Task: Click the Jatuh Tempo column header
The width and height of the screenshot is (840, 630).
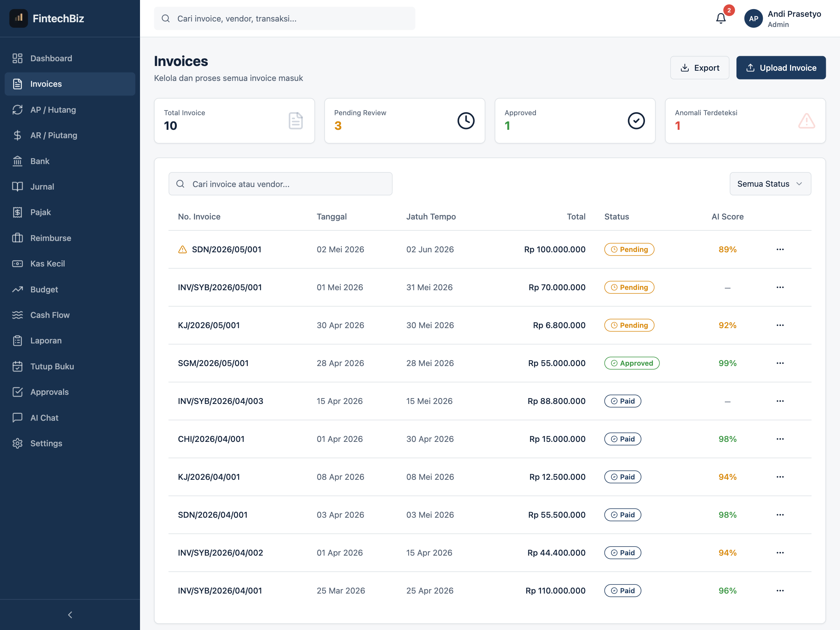Action: click(431, 217)
